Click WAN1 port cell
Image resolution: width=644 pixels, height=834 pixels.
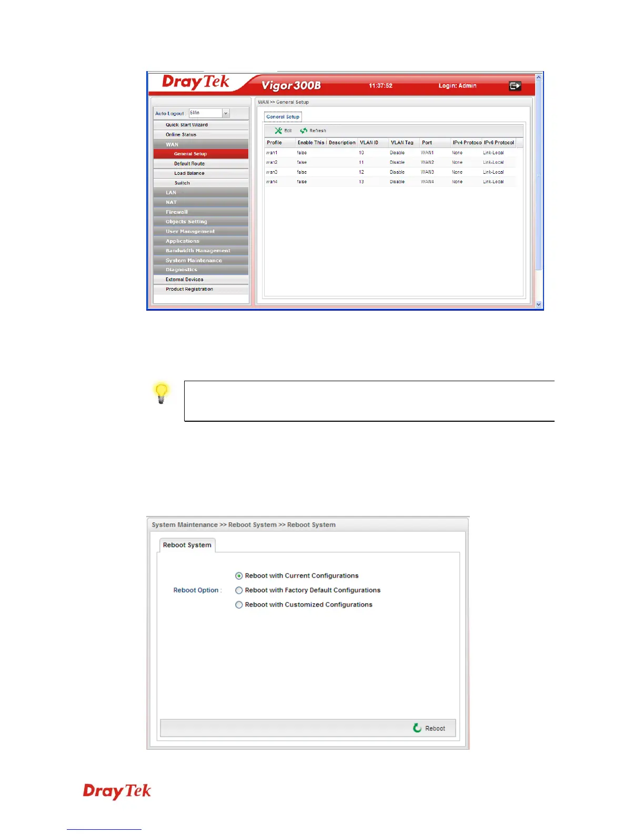coord(427,153)
